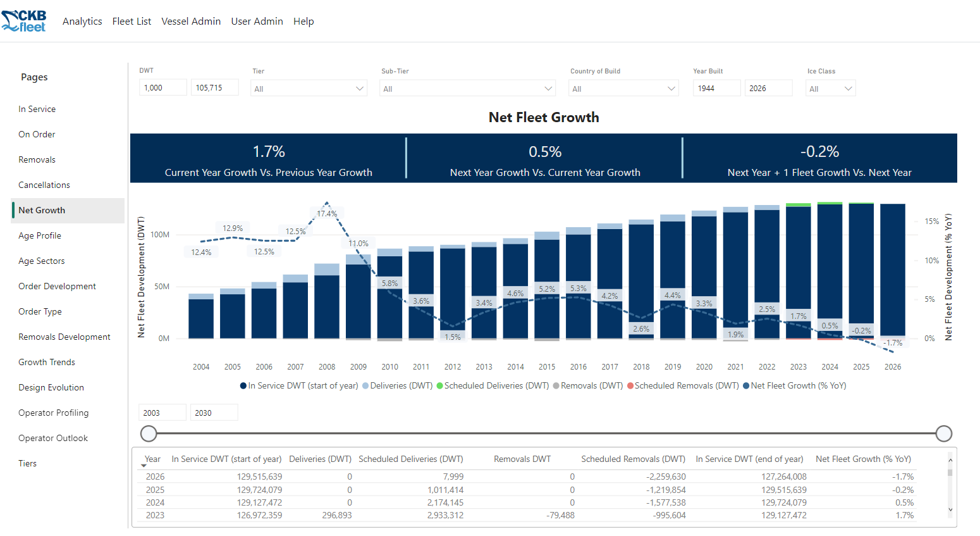Screen dimensions: 980x536
Task: Click the Year column sort arrow
Action: pyautogui.click(x=144, y=466)
